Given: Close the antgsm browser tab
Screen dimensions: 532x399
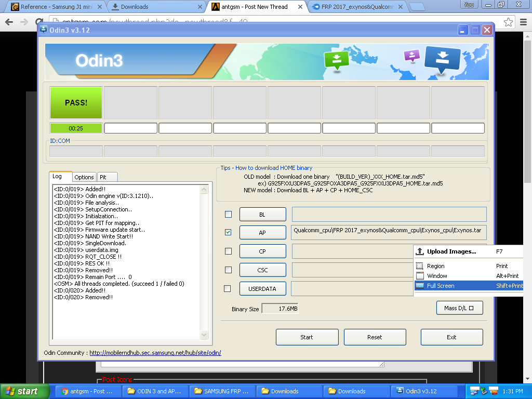Looking at the screenshot, I should pyautogui.click(x=300, y=7).
